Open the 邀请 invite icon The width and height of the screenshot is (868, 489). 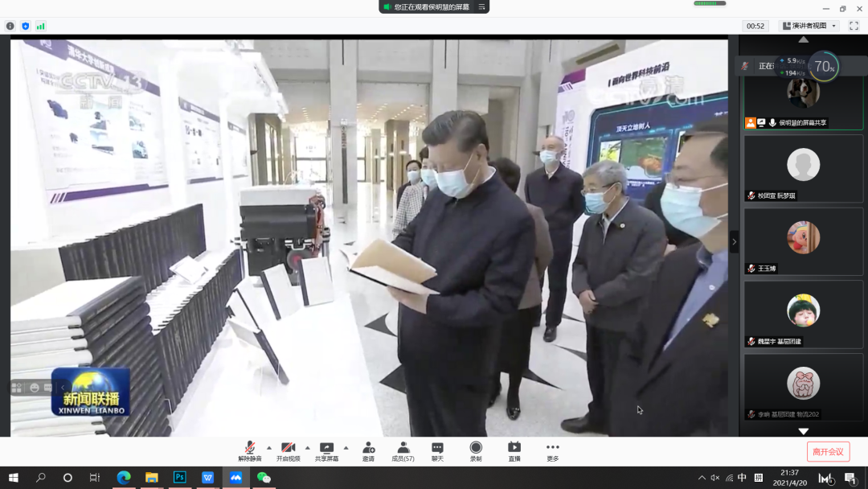[368, 450]
